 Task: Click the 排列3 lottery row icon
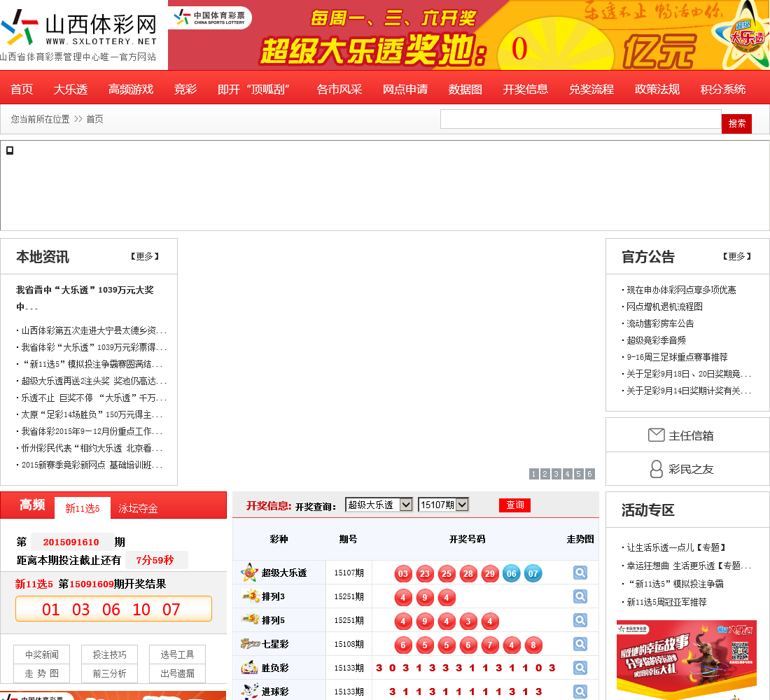251,596
